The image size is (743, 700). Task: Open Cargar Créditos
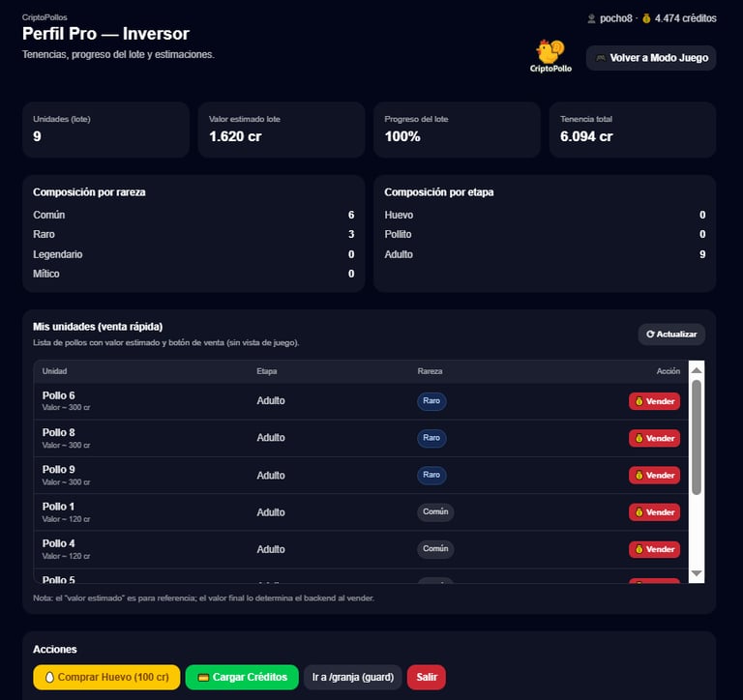[x=242, y=678]
